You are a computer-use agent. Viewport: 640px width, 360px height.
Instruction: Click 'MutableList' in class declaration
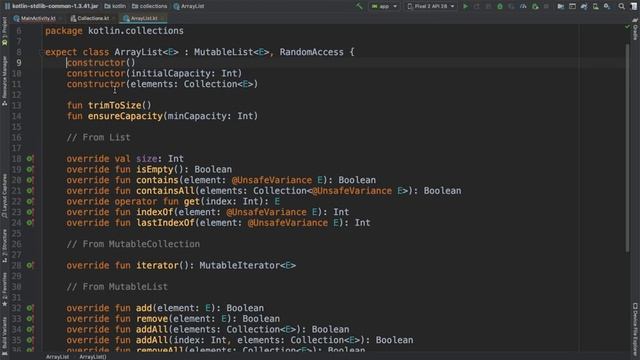(x=224, y=52)
